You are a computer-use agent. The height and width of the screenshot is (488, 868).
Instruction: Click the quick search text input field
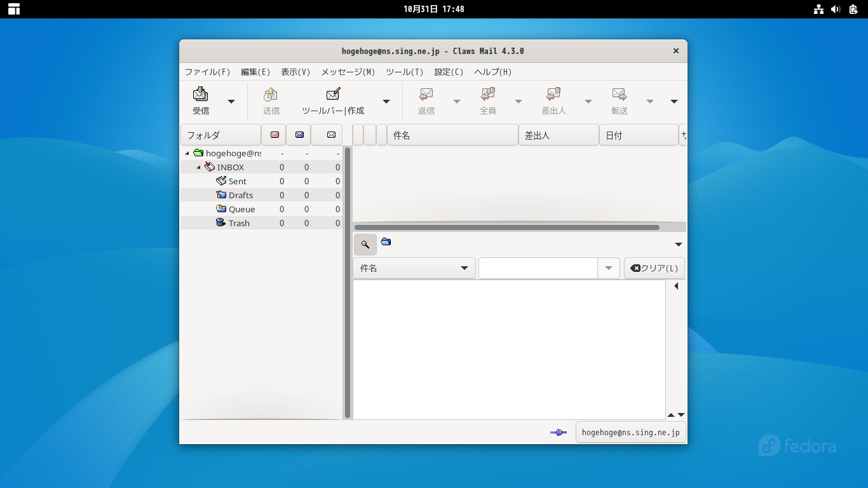click(538, 268)
